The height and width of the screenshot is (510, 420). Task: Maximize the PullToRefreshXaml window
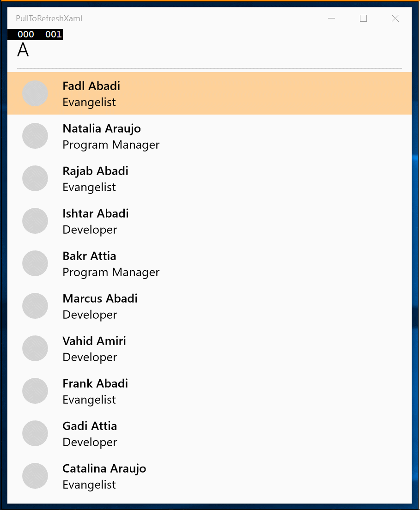(x=363, y=18)
